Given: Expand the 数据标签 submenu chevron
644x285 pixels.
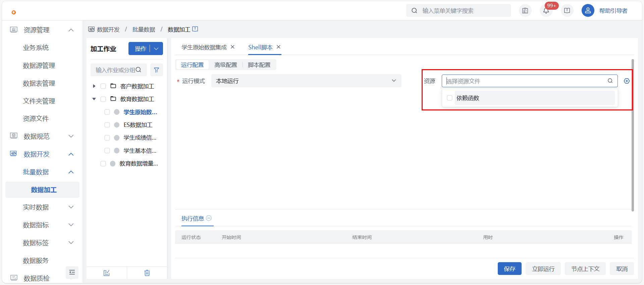Looking at the screenshot, I should (71, 243).
